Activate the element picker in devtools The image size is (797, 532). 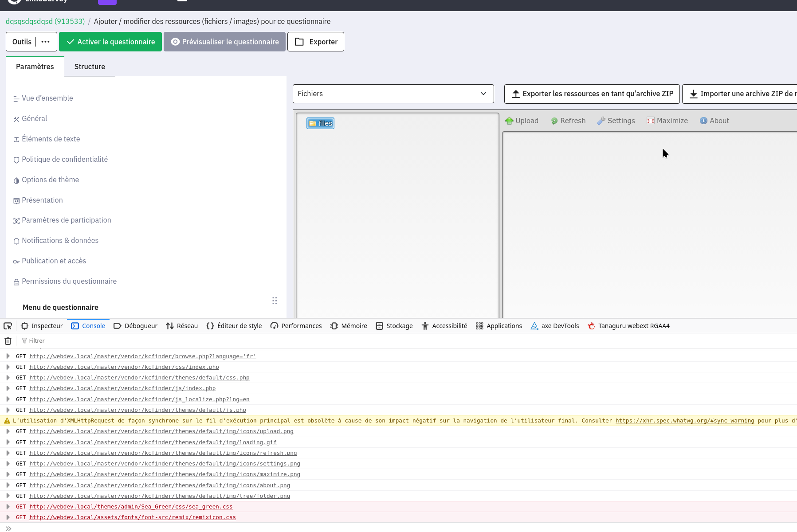coord(8,326)
